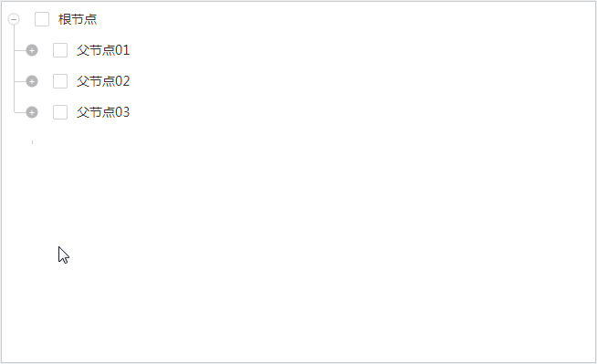Enable the 父节点02 checkbox
597x364 pixels.
pos(60,81)
